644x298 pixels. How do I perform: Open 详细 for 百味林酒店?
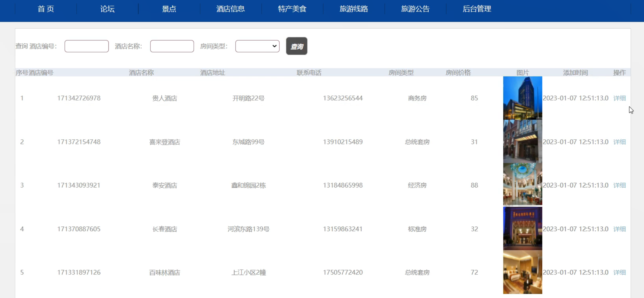619,272
